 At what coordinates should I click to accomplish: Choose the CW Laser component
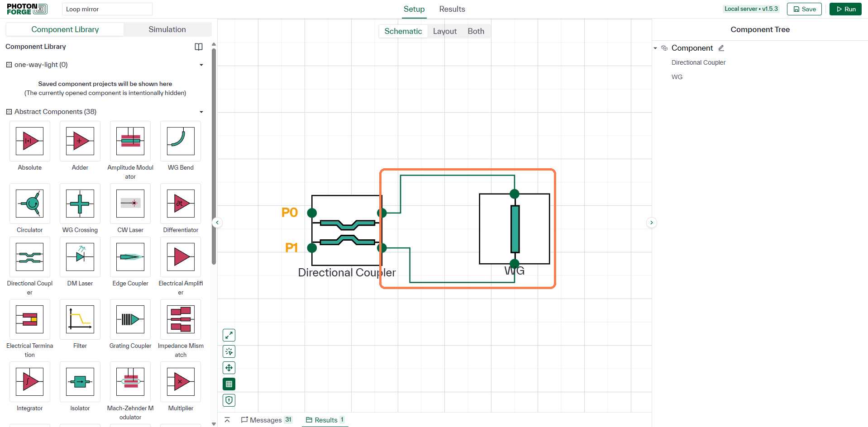click(130, 204)
